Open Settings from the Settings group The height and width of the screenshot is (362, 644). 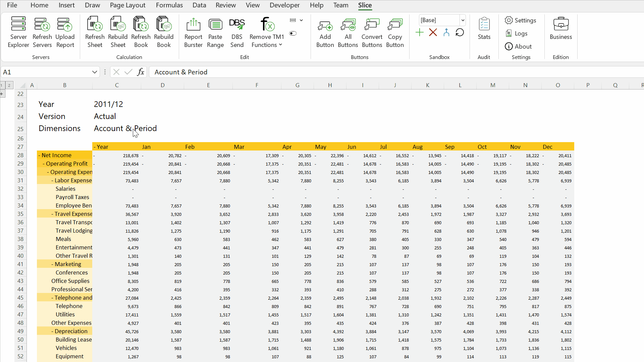coord(521,20)
